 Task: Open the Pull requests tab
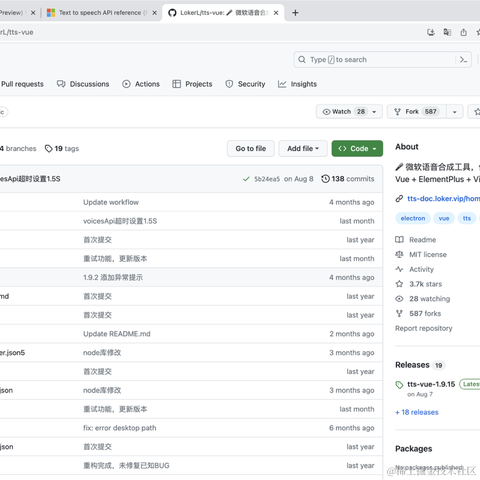(22, 84)
